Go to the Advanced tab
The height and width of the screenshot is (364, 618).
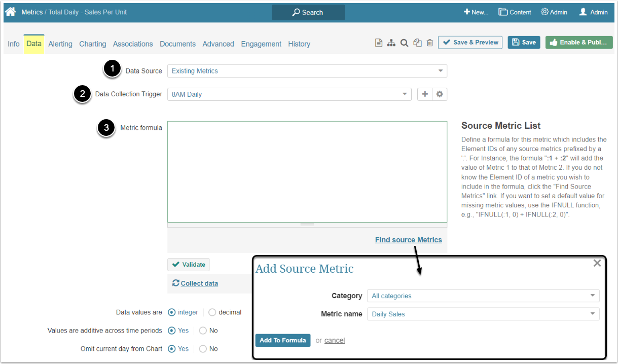pyautogui.click(x=219, y=44)
